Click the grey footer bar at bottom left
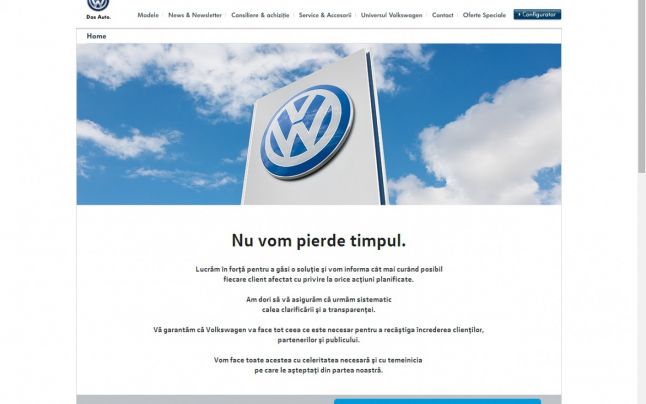Image resolution: width=646 pixels, height=404 pixels. click(x=200, y=400)
